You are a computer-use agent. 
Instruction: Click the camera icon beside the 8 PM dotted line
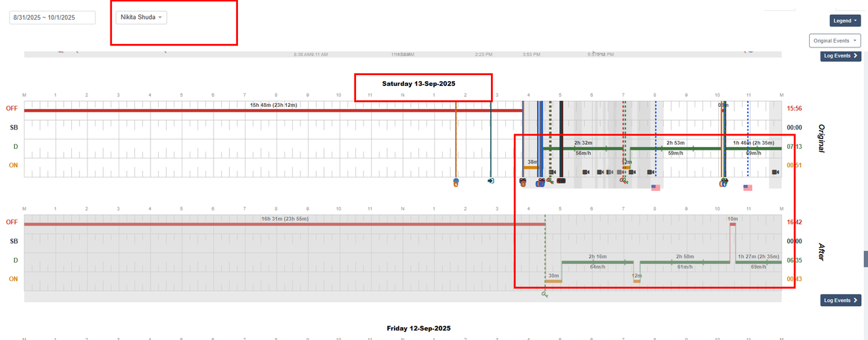click(650, 172)
